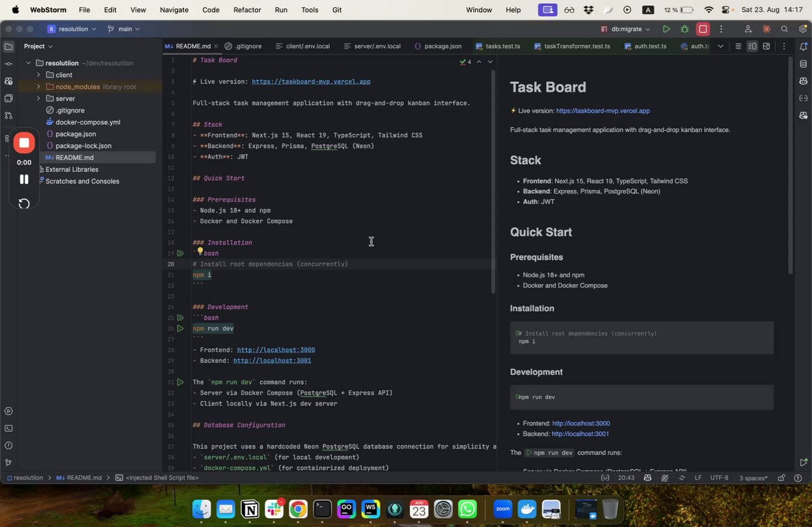Click LF line separator in status bar
This screenshot has width=812, height=527.
(698, 478)
